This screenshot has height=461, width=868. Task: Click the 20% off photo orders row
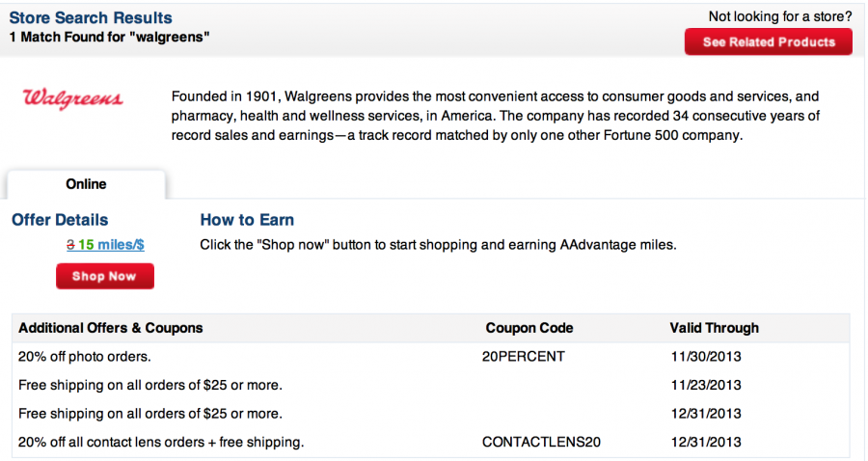(431, 357)
